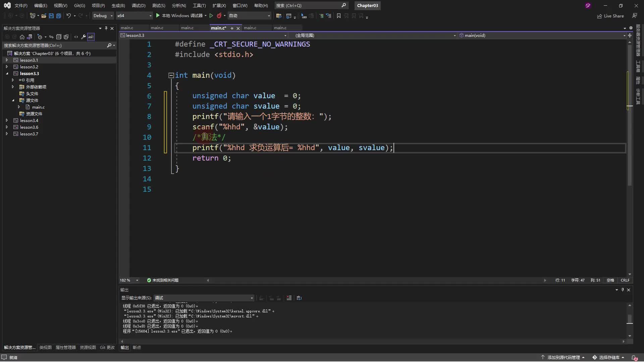This screenshot has height=362, width=644.
Task: Toggle word wrap in Output panel
Action: [x=299, y=298]
